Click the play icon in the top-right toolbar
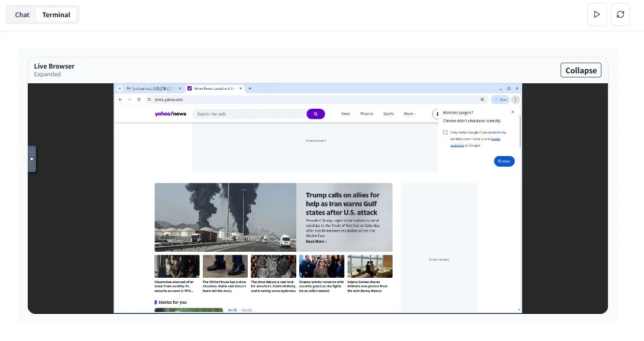 [x=597, y=14]
